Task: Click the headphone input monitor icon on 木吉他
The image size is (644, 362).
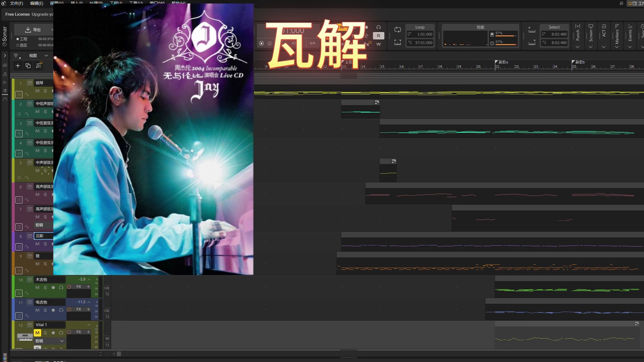Action: point(61,287)
